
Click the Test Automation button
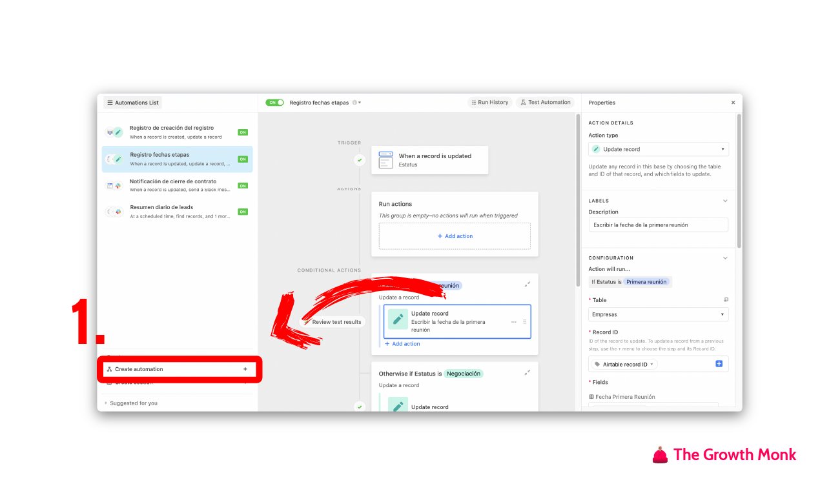[546, 103]
